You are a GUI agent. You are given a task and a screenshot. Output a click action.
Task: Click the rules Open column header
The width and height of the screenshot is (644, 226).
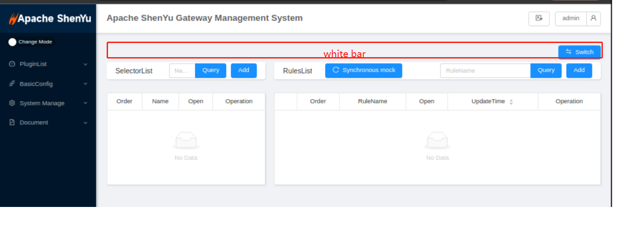(427, 101)
